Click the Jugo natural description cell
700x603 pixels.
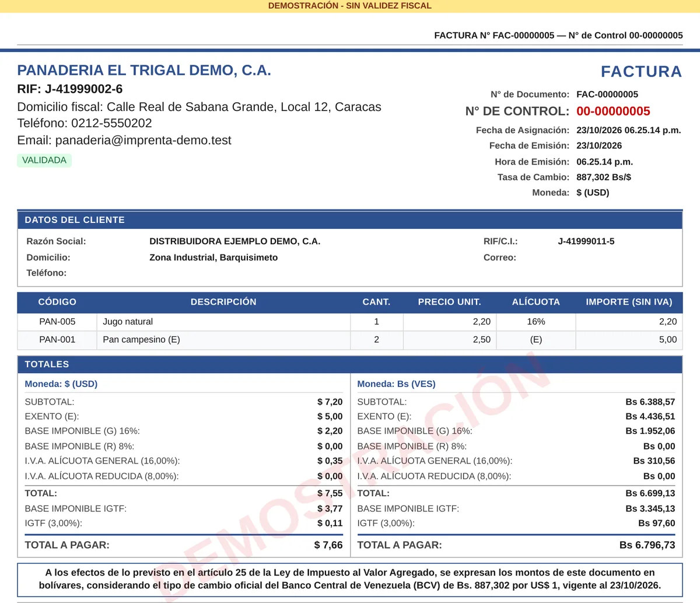[x=223, y=322]
